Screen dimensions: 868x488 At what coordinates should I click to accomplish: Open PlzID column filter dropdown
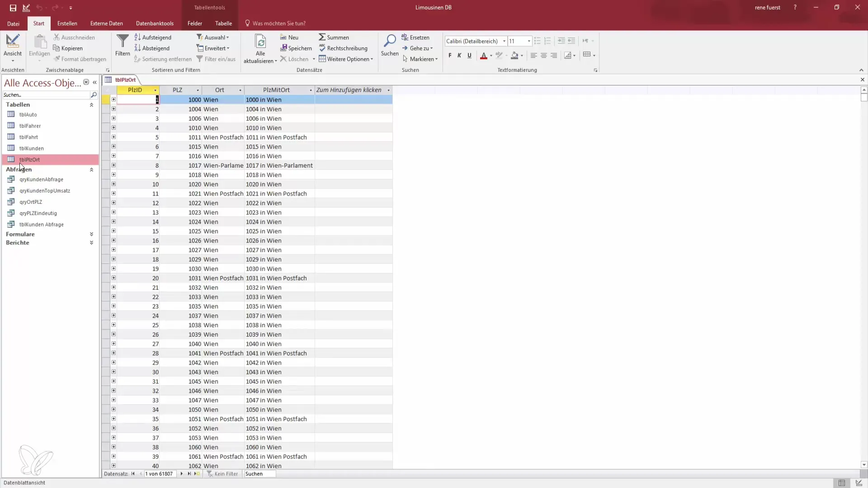click(x=155, y=90)
